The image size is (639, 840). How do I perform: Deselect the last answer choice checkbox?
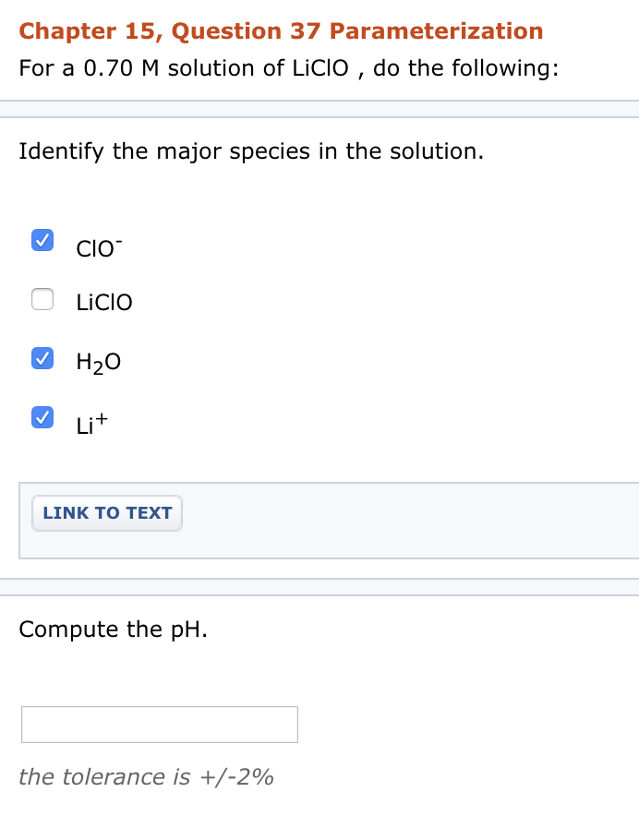pos(42,417)
